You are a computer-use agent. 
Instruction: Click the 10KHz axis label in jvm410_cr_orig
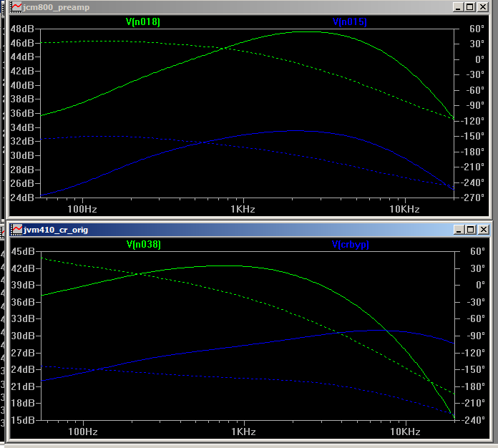coord(405,432)
